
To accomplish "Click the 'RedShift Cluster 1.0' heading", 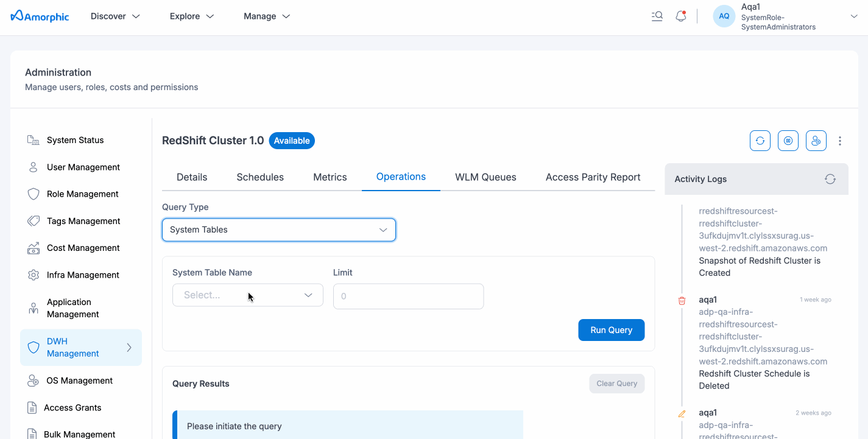I will (x=213, y=141).
